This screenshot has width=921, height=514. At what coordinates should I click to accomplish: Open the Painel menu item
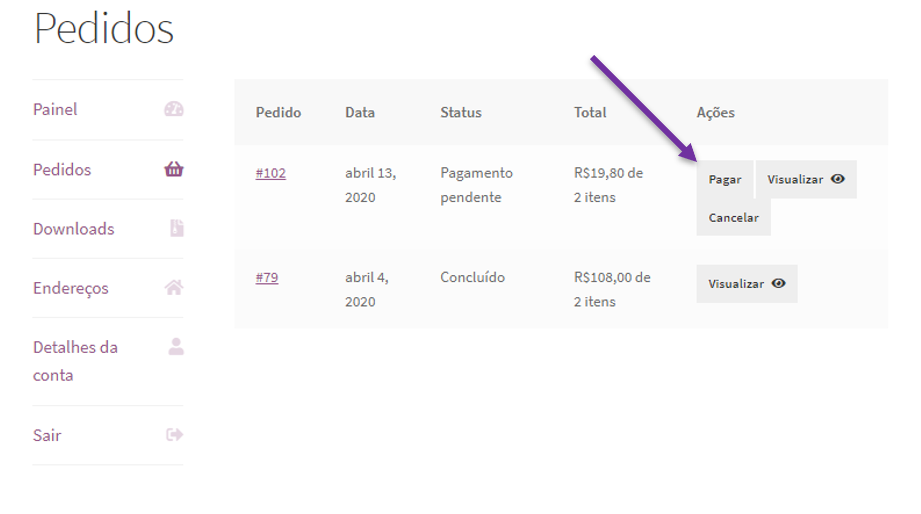click(x=55, y=109)
